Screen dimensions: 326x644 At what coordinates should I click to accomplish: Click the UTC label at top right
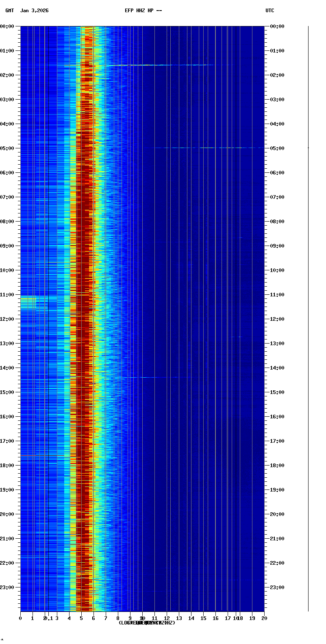click(269, 11)
